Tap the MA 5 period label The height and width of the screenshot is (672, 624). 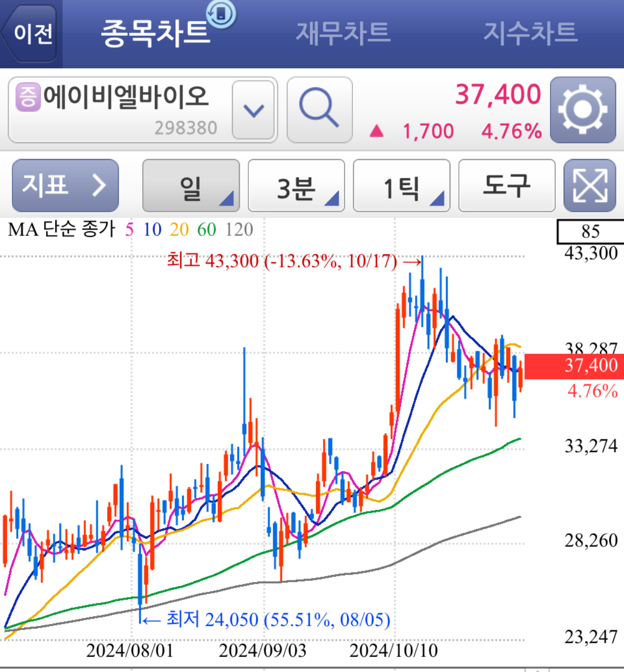[129, 229]
